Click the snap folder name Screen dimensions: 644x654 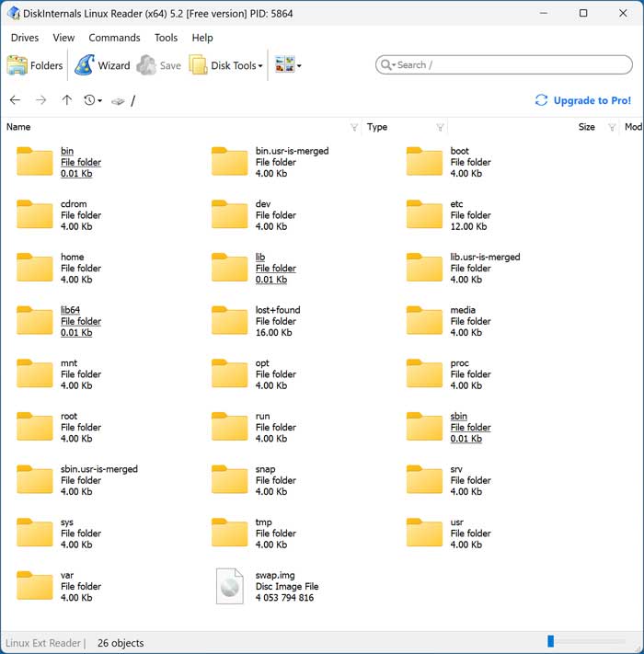click(x=265, y=469)
